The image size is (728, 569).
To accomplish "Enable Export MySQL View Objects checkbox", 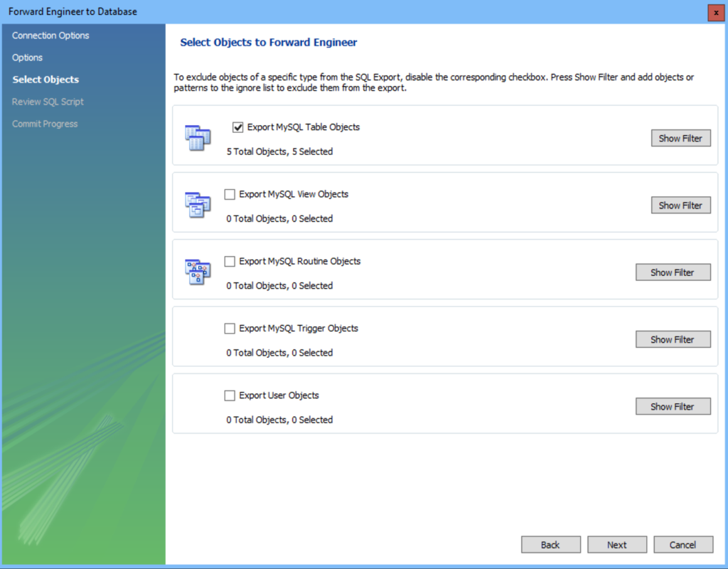I will click(230, 194).
